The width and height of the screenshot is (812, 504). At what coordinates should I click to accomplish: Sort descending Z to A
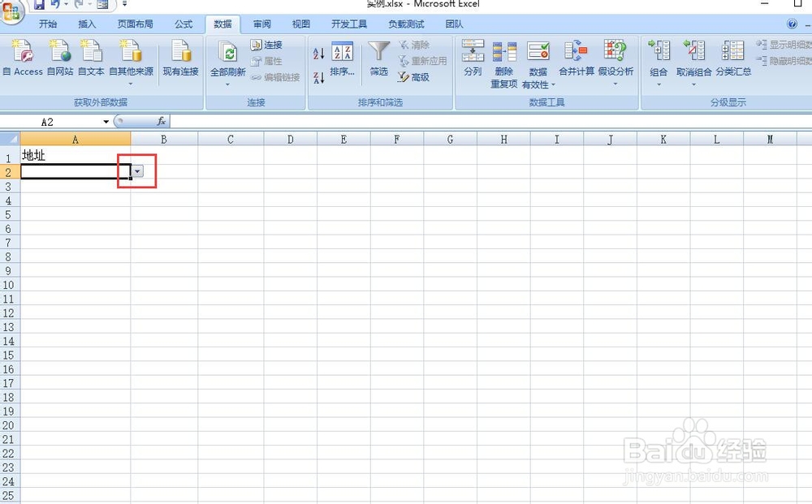pos(318,78)
